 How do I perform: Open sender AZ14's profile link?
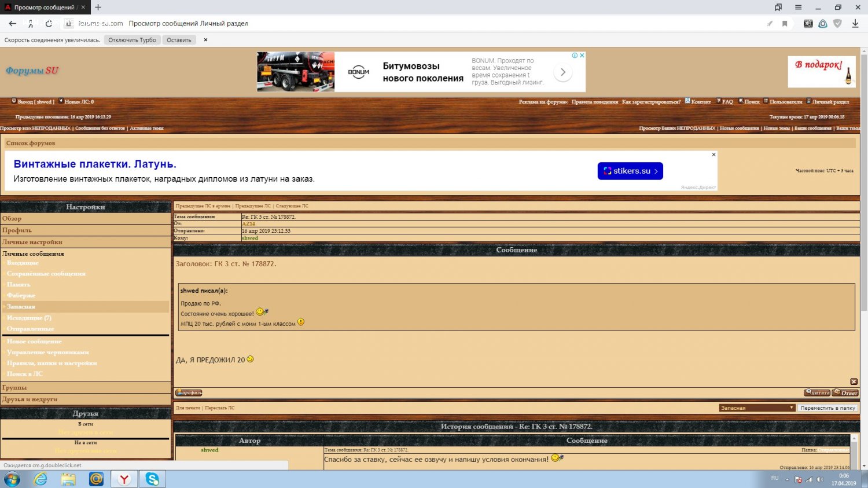click(248, 223)
